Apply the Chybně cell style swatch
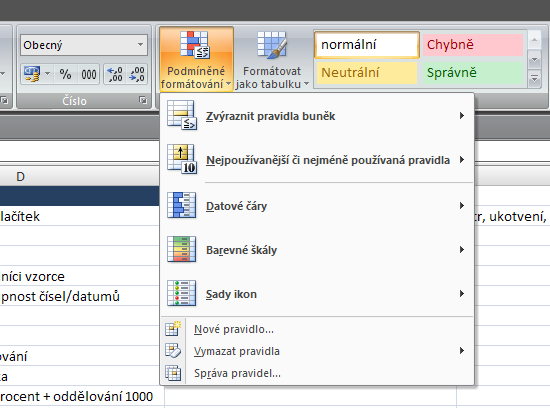 pos(472,45)
